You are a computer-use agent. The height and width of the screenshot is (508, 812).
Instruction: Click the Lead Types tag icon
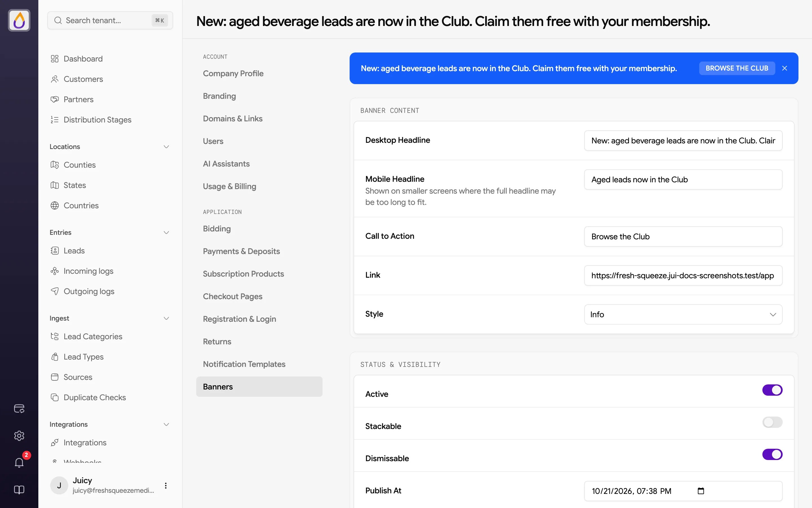(55, 357)
